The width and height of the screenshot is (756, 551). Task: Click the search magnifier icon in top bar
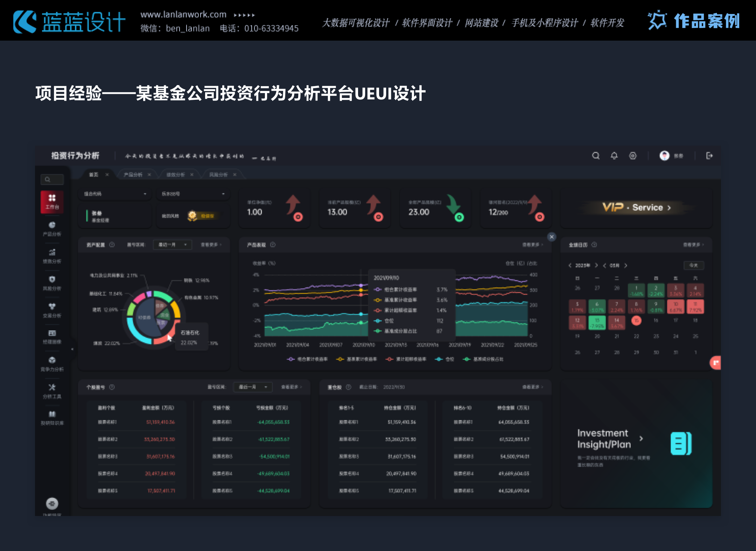pos(596,156)
